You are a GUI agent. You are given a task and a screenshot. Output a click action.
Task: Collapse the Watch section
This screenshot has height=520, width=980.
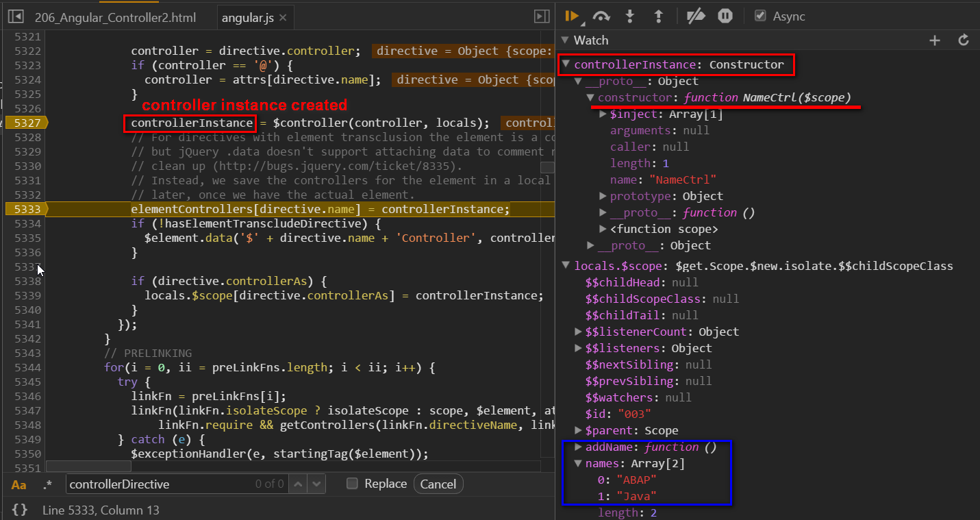click(565, 40)
